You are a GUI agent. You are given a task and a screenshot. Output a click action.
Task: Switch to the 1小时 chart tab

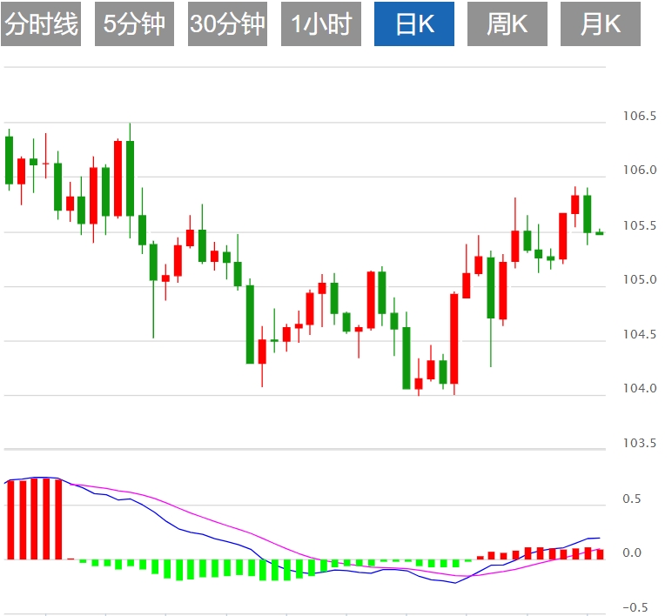click(321, 23)
